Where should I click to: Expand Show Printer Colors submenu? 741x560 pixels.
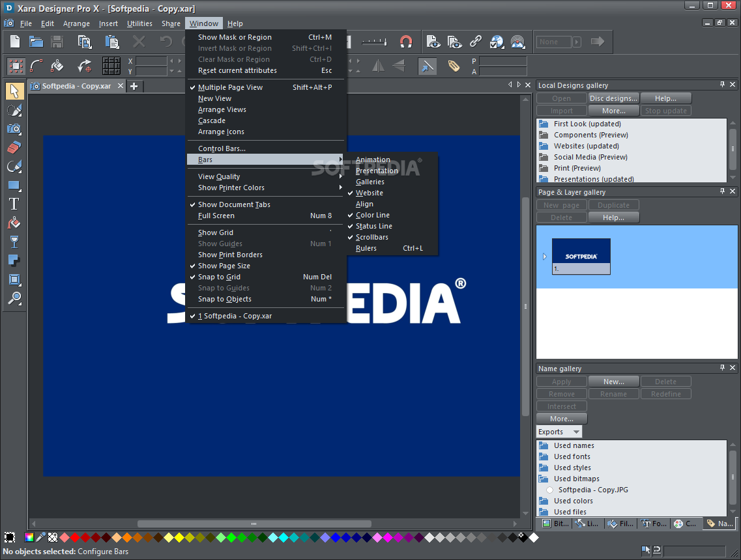tap(267, 188)
